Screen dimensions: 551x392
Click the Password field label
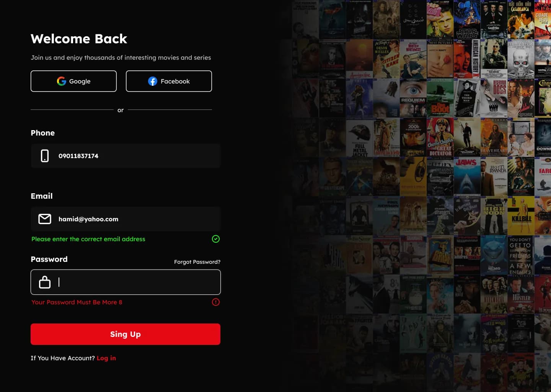[x=49, y=259]
